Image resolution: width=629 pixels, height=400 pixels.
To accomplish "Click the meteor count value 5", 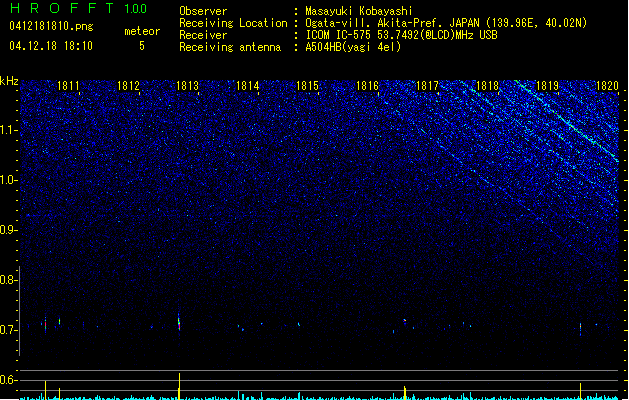I will (x=142, y=46).
